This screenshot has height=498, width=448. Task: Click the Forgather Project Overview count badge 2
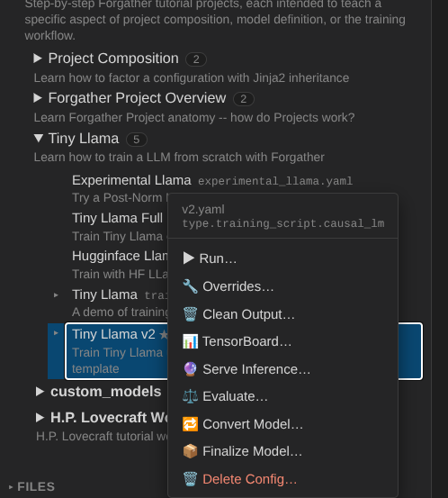pos(244,99)
